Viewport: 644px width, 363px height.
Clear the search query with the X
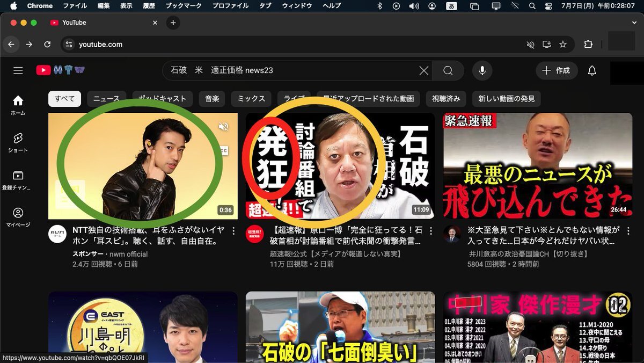coord(424,70)
